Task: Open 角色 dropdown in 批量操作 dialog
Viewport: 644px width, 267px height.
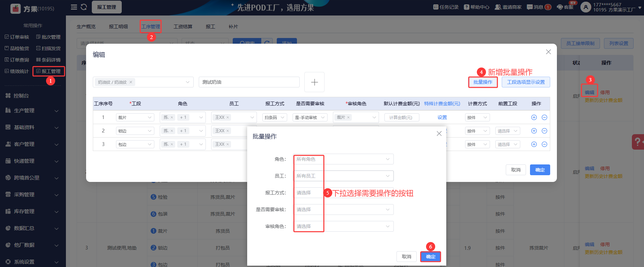Action: tap(343, 159)
